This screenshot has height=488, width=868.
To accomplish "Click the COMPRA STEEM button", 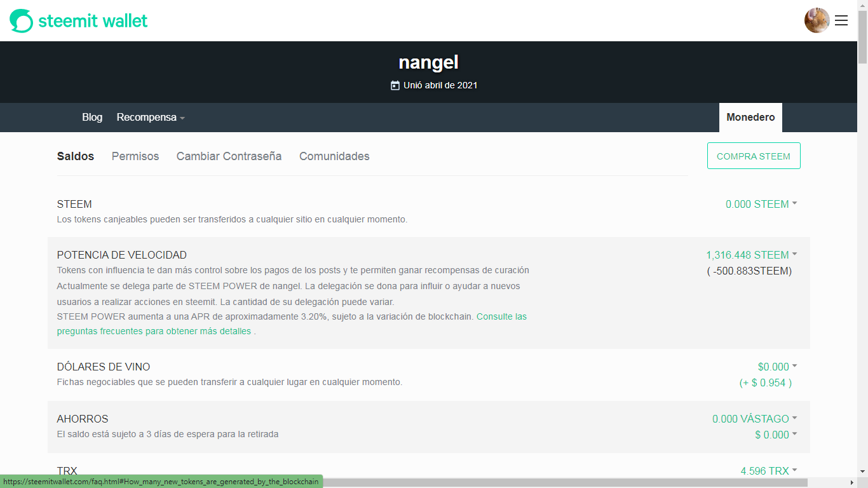I will click(754, 156).
